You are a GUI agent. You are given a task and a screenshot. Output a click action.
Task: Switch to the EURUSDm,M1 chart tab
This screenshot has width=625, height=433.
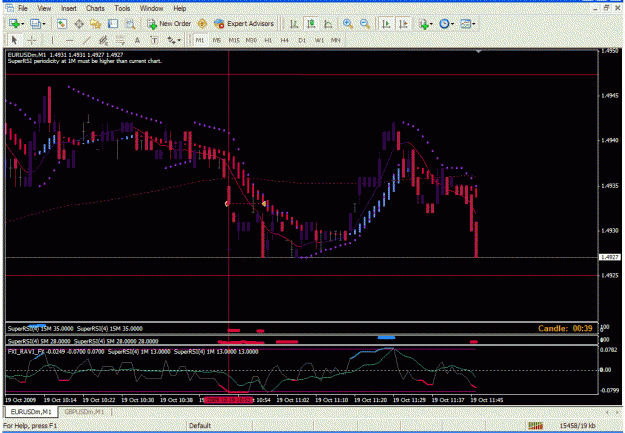31,411
